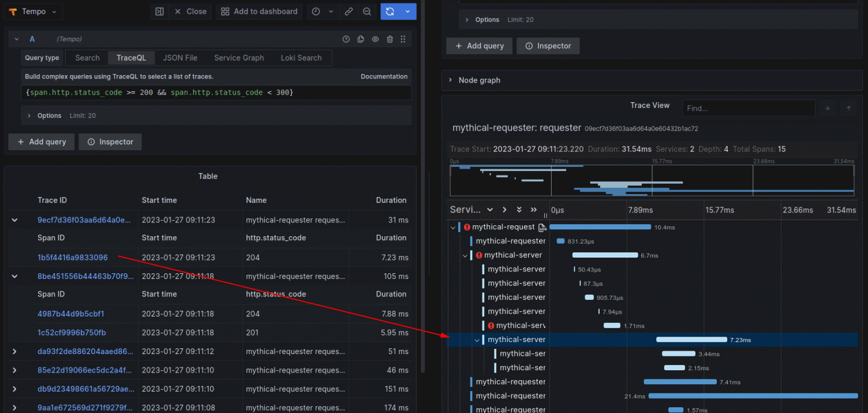
Task: Open the TraceQL documentation help icon
Action: [346, 39]
